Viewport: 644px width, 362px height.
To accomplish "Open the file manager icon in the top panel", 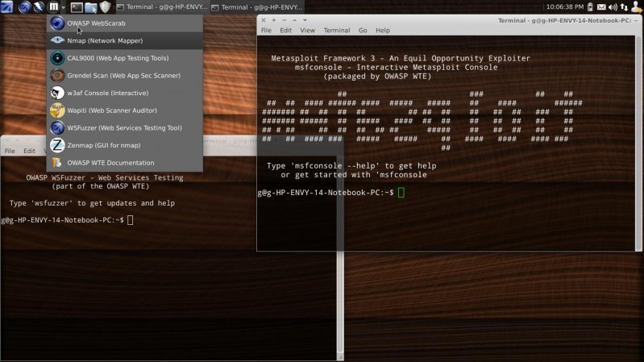I will coord(91,7).
